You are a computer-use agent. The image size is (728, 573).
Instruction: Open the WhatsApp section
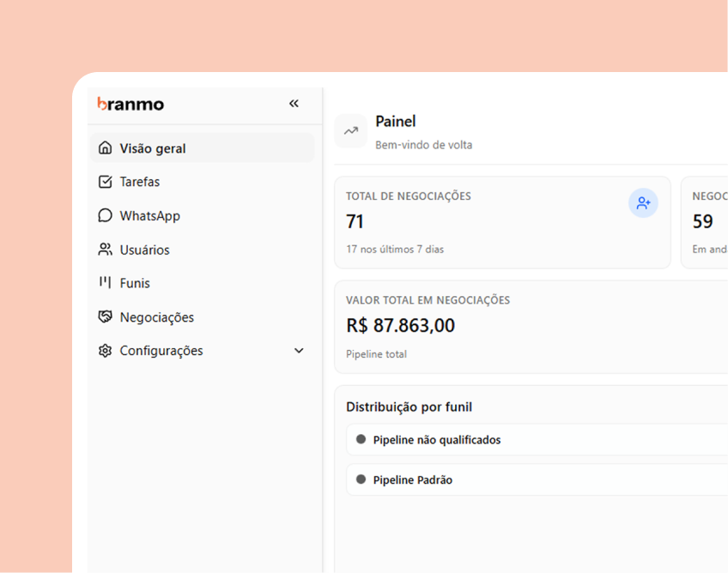point(150,216)
